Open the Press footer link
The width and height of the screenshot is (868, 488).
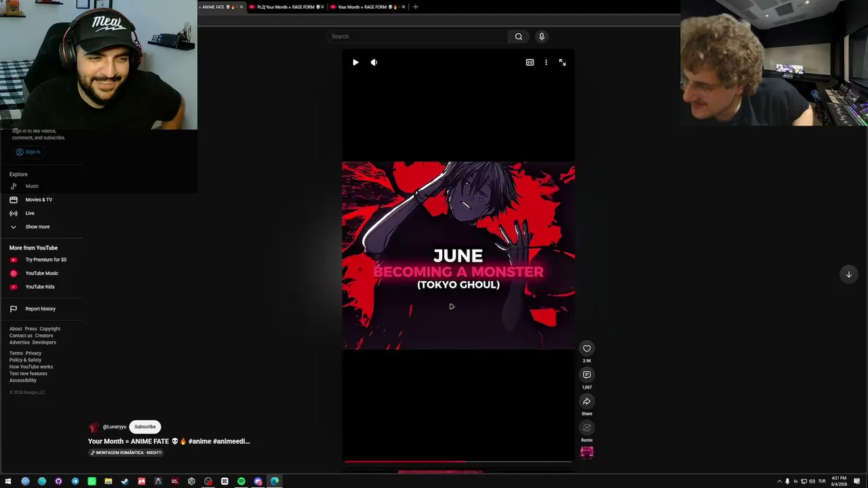click(x=31, y=329)
